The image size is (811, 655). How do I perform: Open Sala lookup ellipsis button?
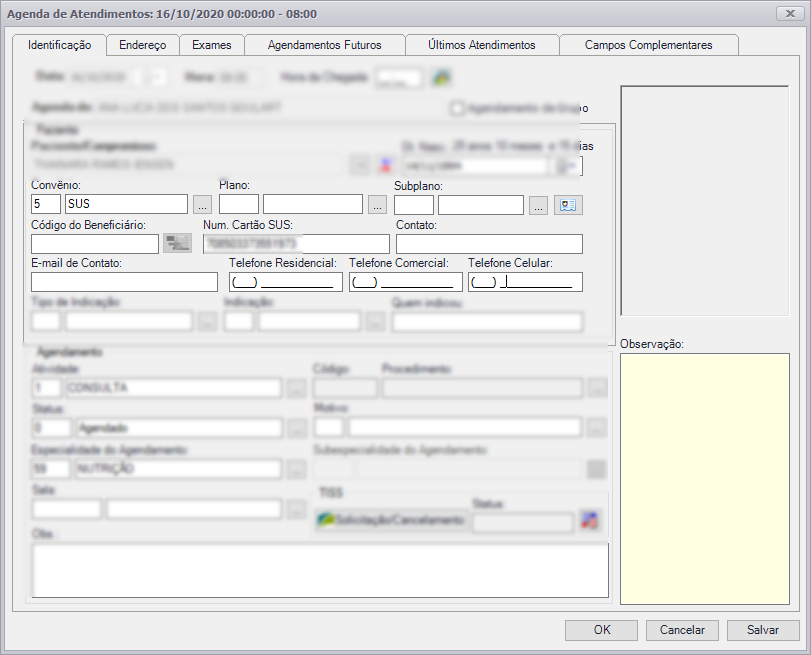pos(296,510)
